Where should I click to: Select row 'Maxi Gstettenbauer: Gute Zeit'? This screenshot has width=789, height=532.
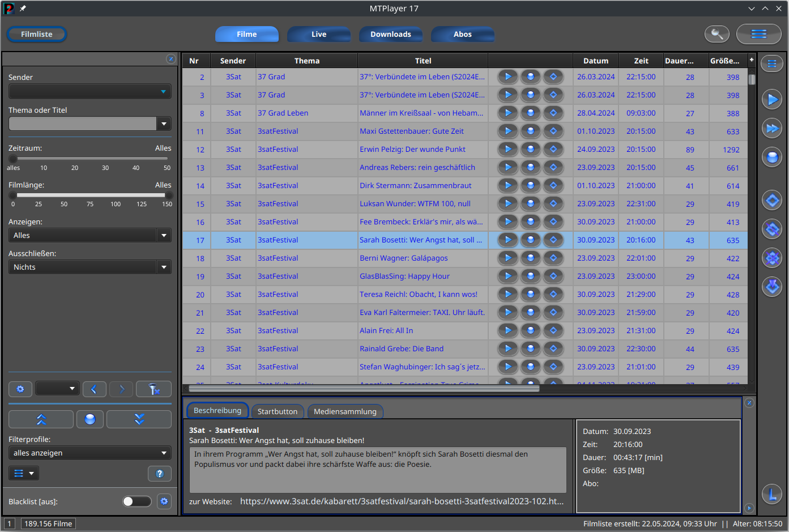[464, 131]
